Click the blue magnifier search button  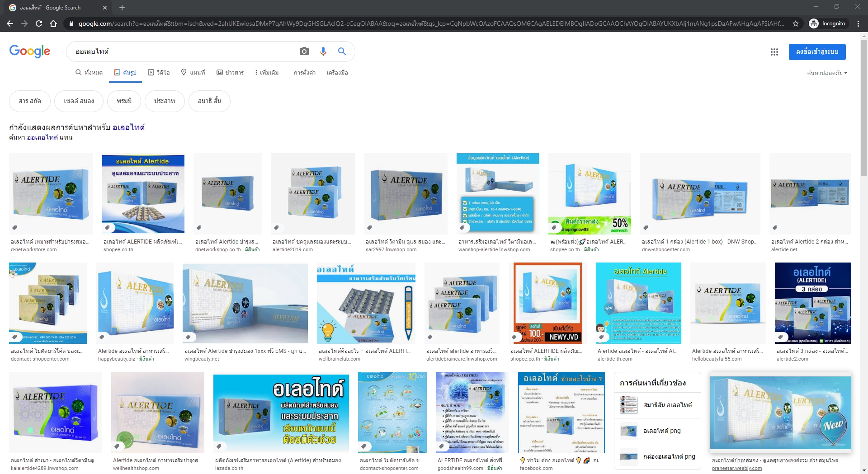(342, 52)
